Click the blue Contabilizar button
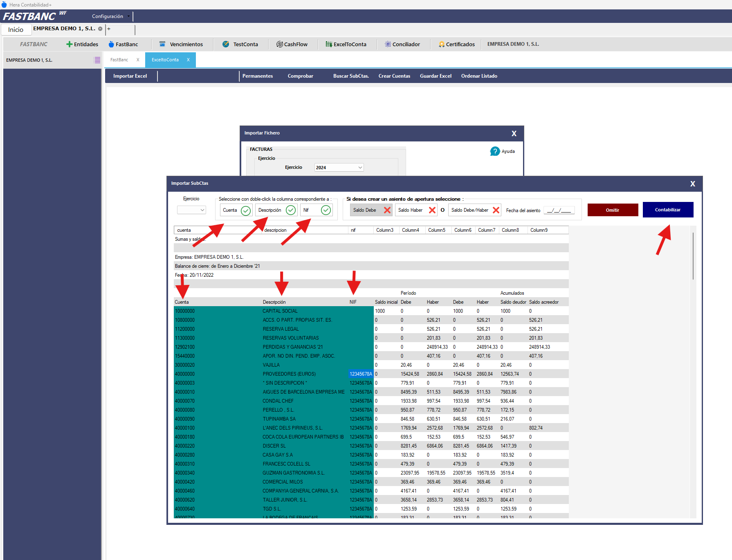 668,210
